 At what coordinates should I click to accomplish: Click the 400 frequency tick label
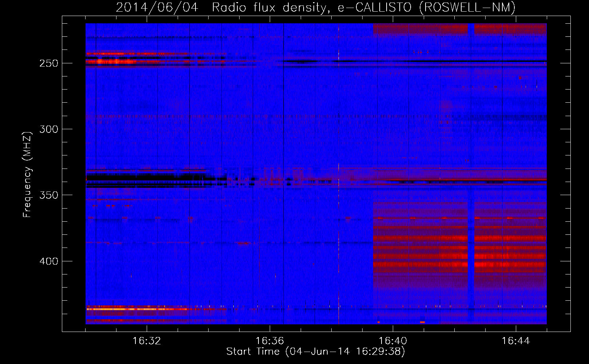(49, 261)
